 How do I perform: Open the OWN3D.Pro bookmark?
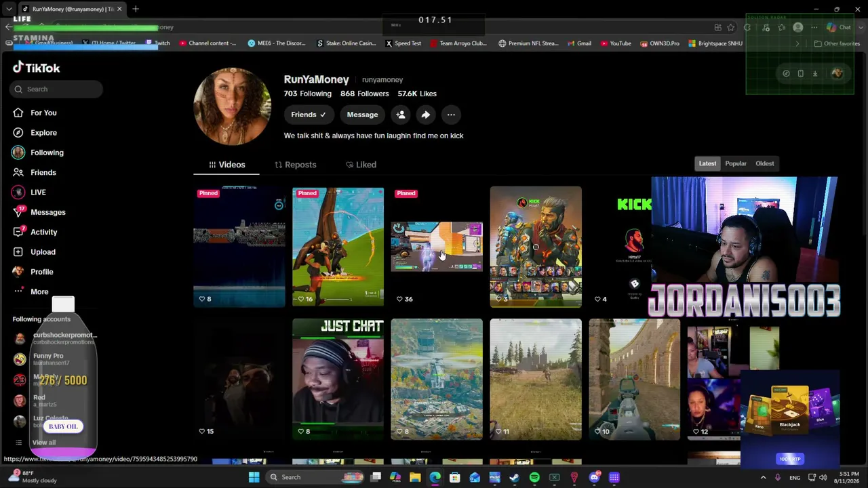(659, 43)
